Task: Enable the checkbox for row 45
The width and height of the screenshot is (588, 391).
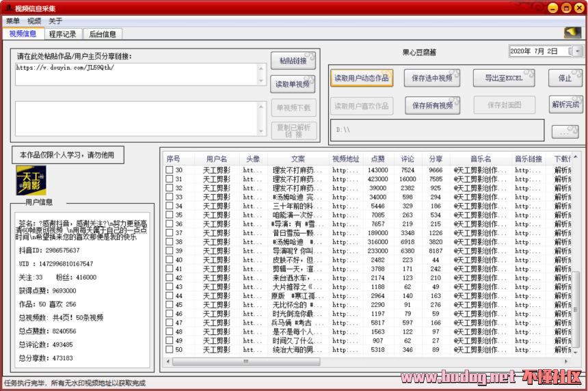Action: tap(170, 305)
